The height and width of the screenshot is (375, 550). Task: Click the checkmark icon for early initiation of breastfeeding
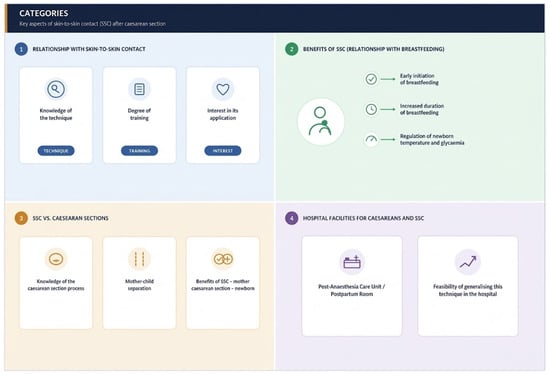371,79
